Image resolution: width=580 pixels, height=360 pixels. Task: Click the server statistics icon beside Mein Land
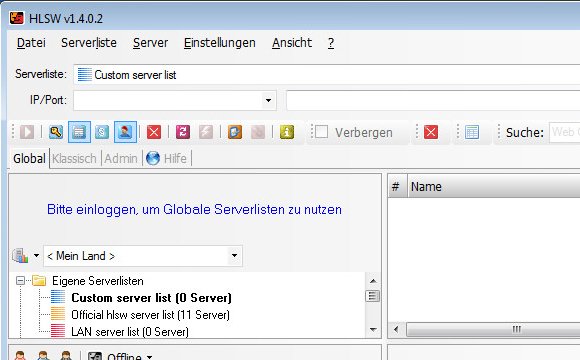[20, 256]
